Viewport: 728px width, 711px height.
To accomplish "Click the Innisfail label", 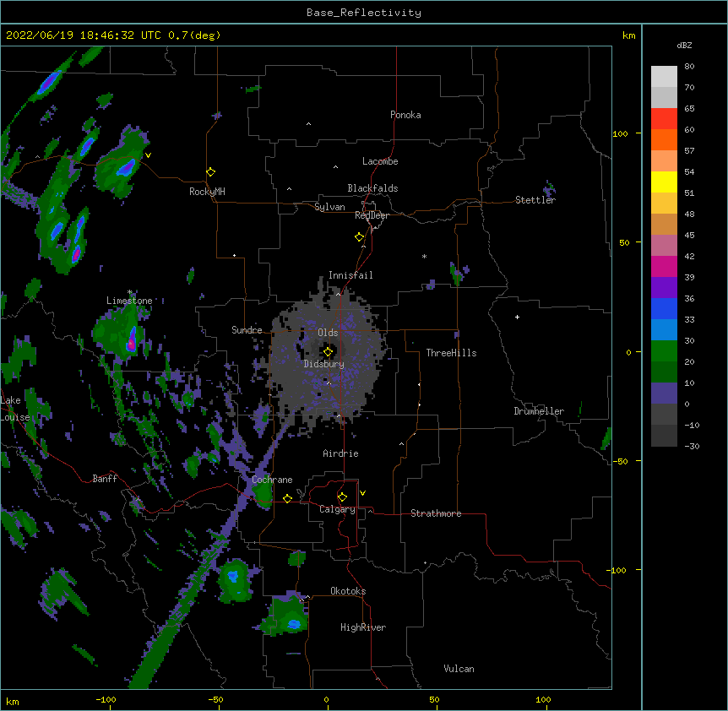I will tap(350, 275).
